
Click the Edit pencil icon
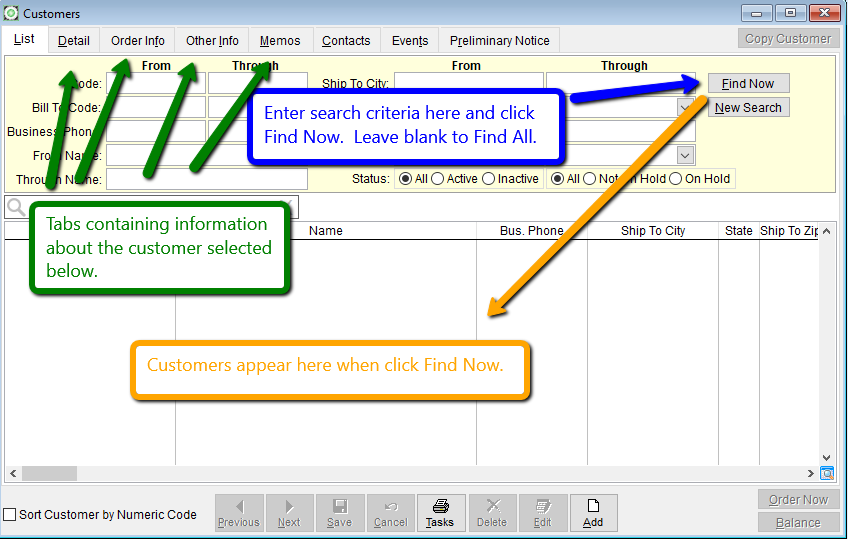pos(542,507)
